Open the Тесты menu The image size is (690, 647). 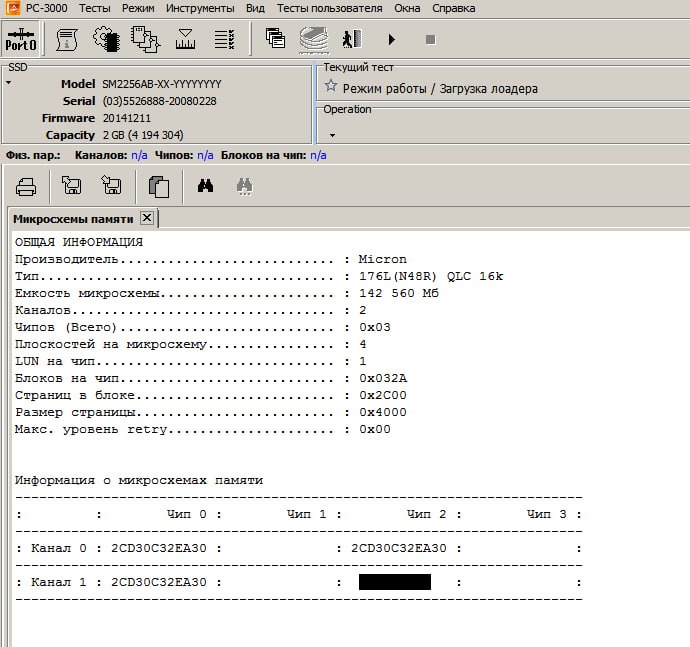point(95,8)
